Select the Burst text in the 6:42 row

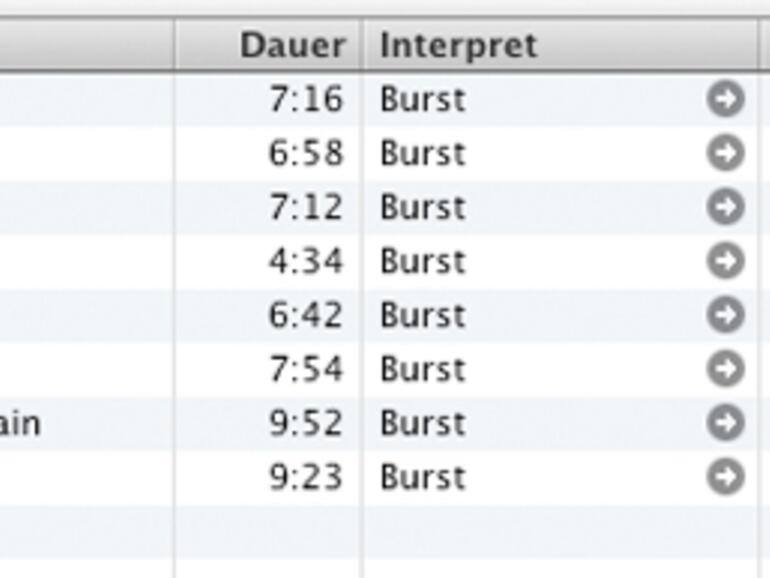[x=423, y=315]
